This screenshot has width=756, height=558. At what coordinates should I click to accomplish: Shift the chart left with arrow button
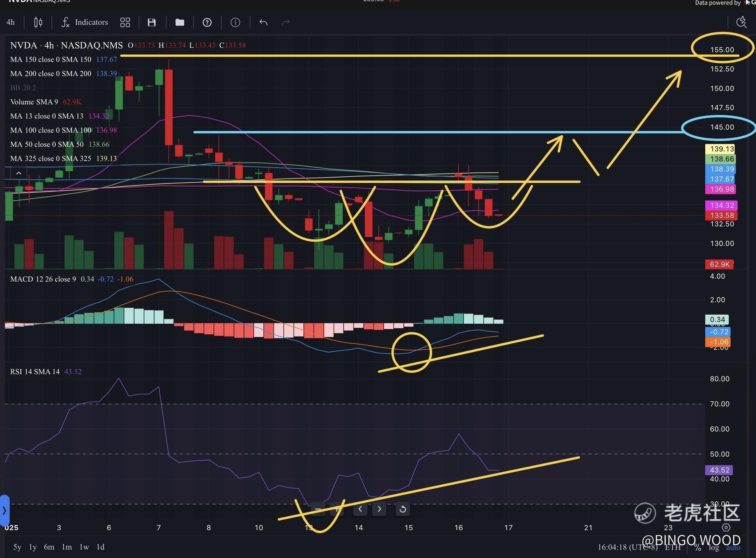pos(360,509)
